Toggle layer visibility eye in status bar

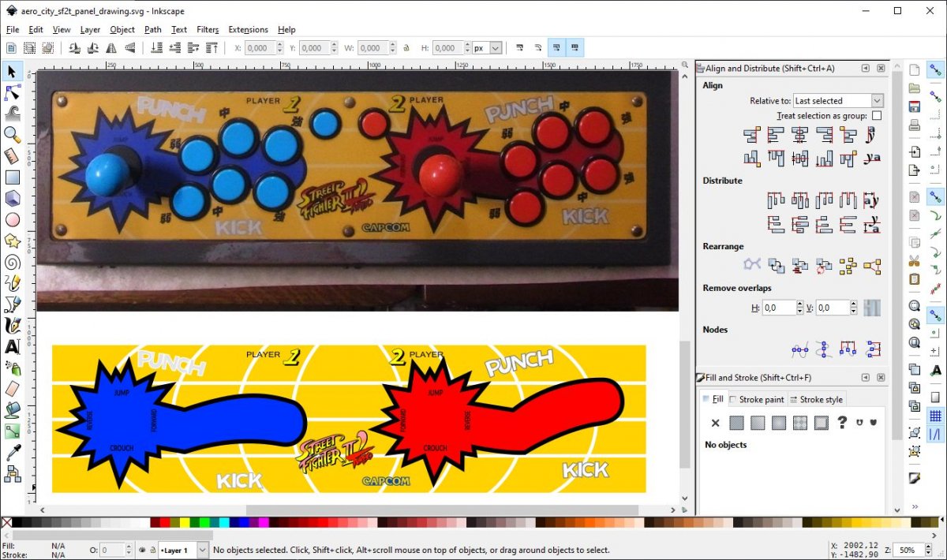click(141, 550)
